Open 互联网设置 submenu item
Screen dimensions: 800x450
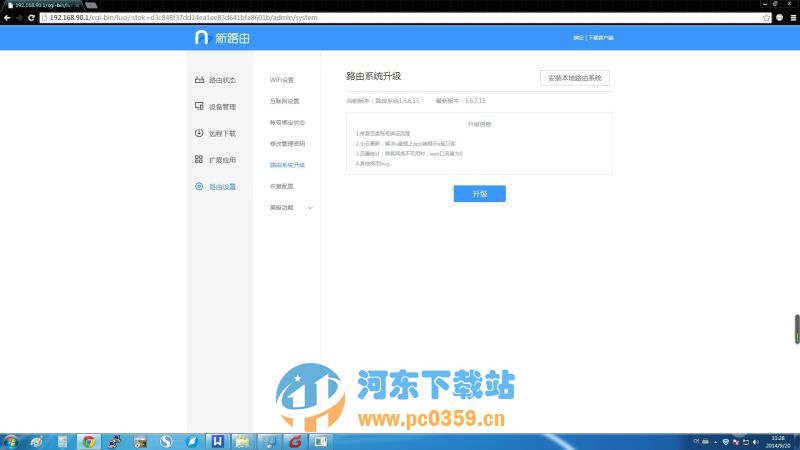[x=285, y=101]
